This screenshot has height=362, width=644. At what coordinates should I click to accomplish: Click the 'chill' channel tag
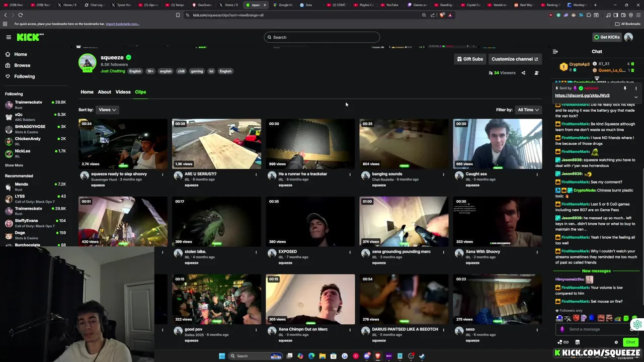point(181,71)
